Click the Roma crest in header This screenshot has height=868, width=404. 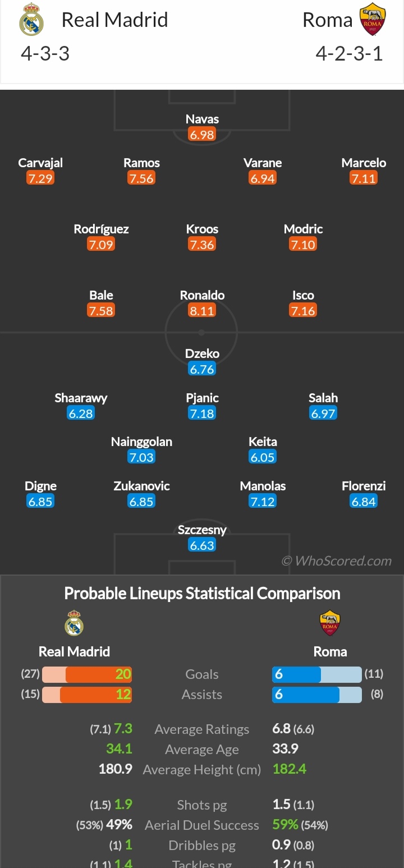373,19
